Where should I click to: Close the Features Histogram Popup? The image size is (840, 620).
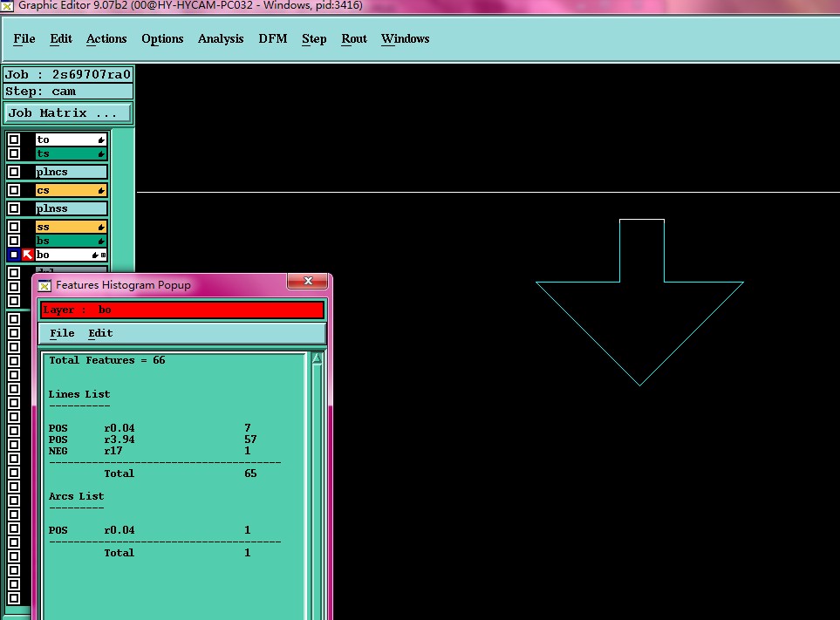(x=308, y=281)
